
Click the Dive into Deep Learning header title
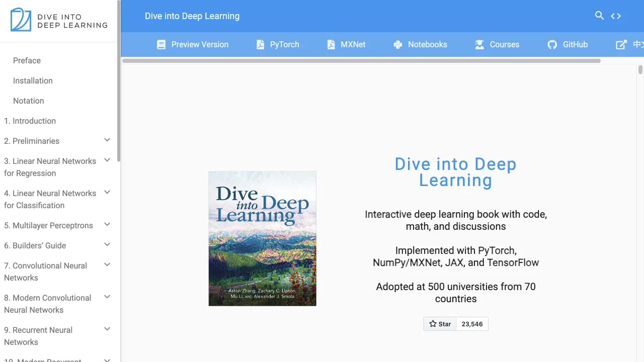click(192, 16)
